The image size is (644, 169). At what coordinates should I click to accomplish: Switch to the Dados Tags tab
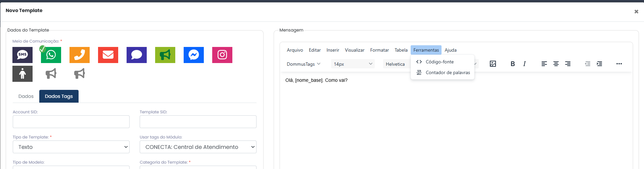click(x=59, y=96)
